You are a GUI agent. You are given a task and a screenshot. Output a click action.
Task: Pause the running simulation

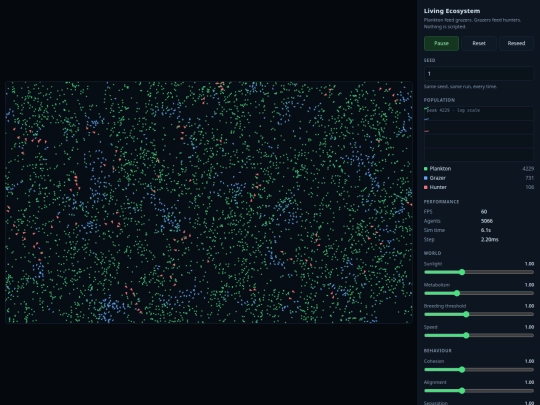441,43
